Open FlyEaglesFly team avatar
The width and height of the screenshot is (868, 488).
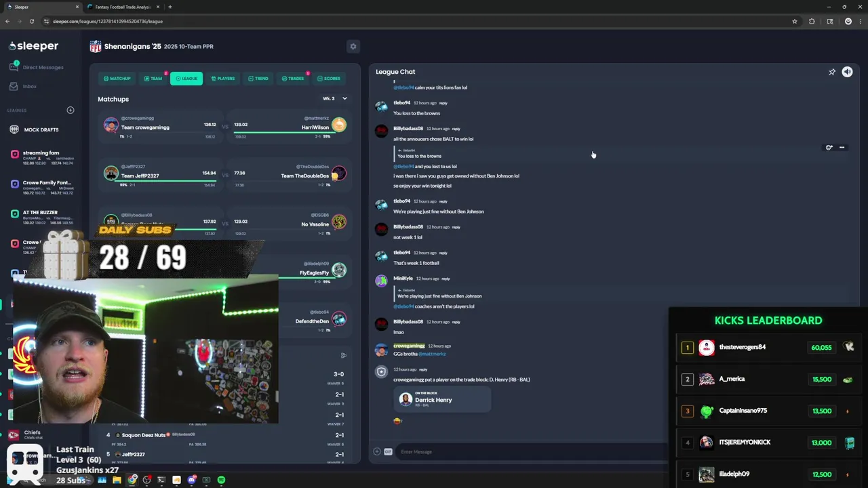click(x=339, y=270)
